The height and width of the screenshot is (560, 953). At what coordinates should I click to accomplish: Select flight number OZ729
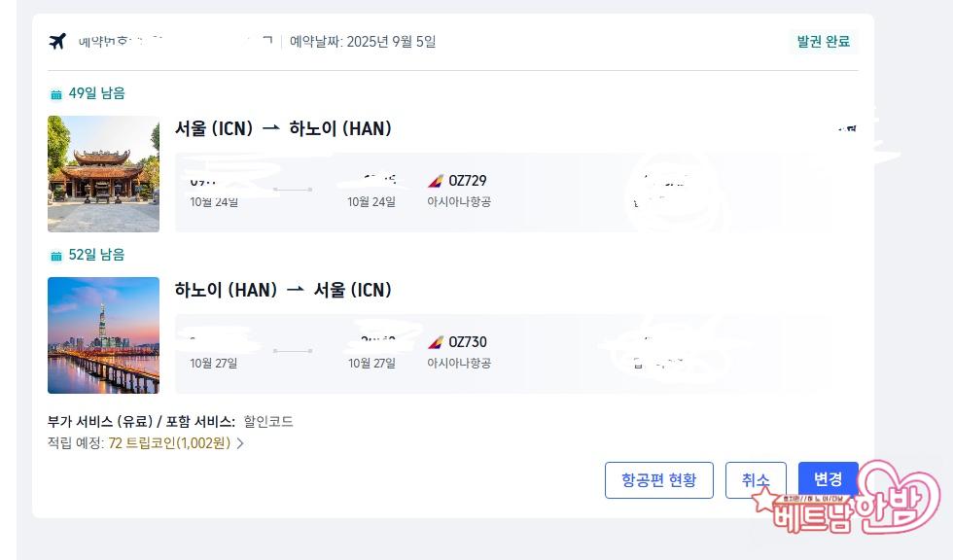tap(468, 181)
